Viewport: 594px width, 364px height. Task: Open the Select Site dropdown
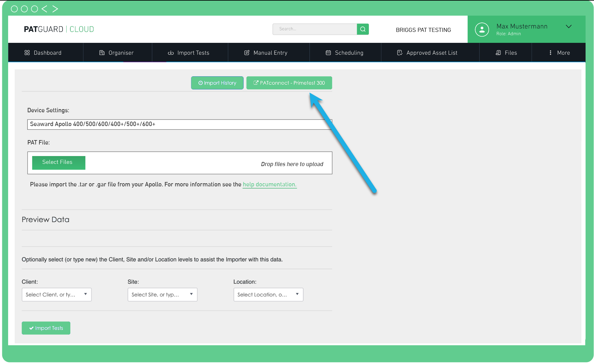(163, 295)
